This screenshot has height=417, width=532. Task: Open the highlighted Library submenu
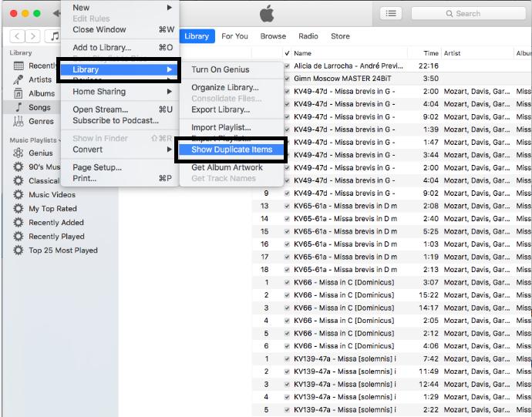tap(120, 69)
